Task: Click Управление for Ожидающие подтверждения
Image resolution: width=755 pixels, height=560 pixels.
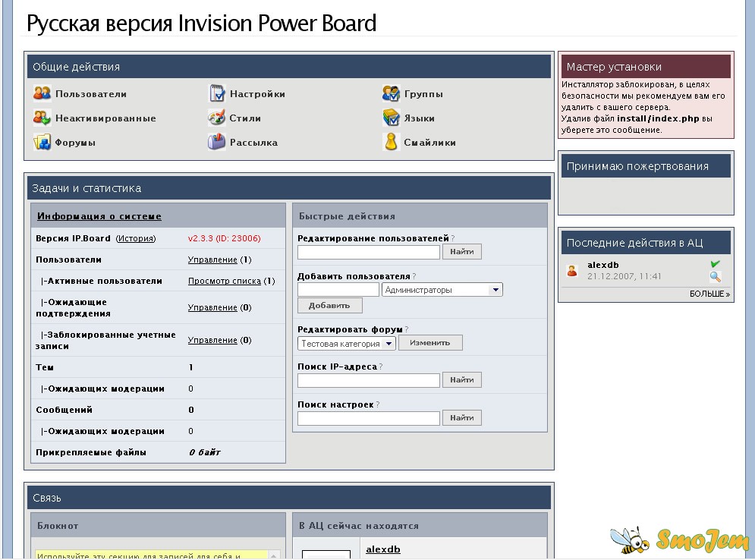Action: point(212,307)
